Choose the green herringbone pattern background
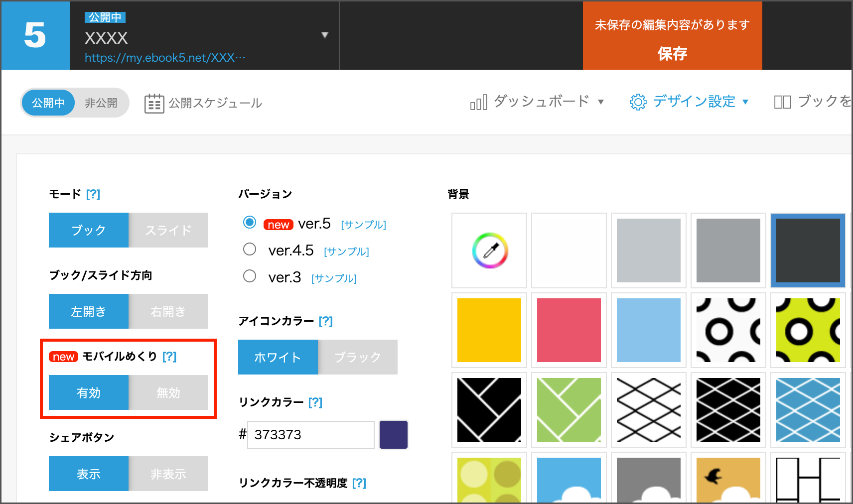Screen dimensions: 853x504 pos(569,410)
